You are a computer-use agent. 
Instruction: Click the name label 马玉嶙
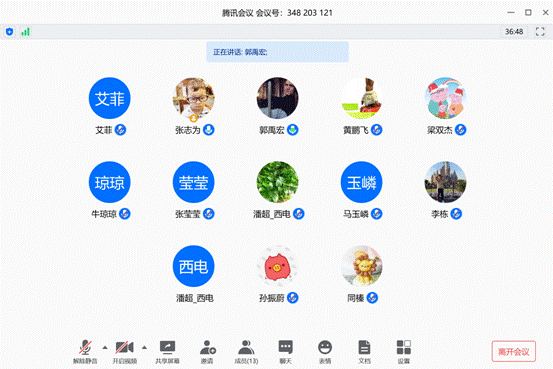point(356,214)
